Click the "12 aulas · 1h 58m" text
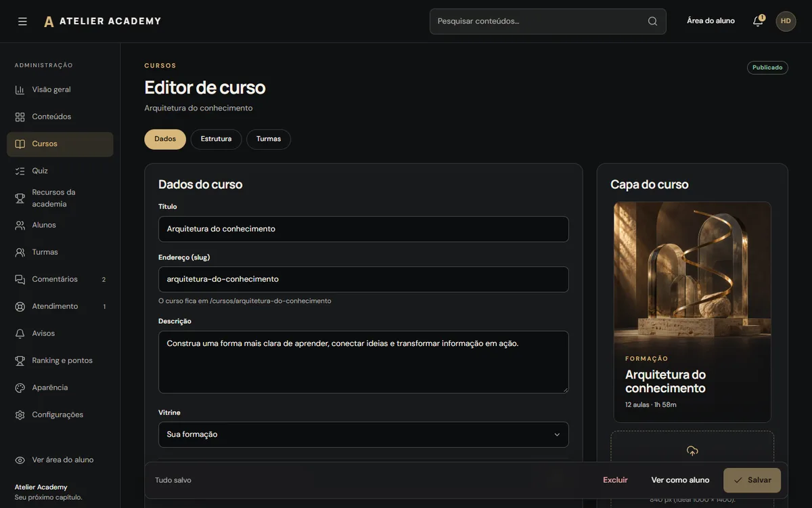The height and width of the screenshot is (508, 812). tap(651, 405)
